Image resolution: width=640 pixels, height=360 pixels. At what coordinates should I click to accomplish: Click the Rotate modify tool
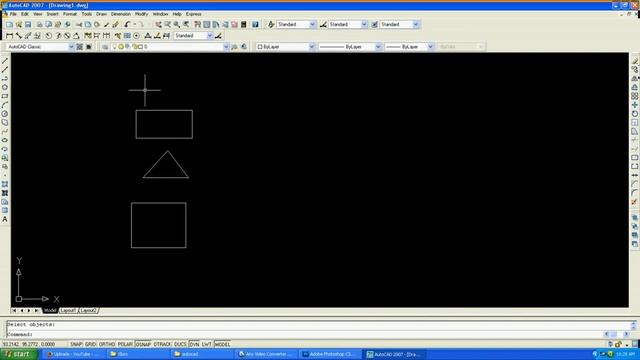click(635, 114)
